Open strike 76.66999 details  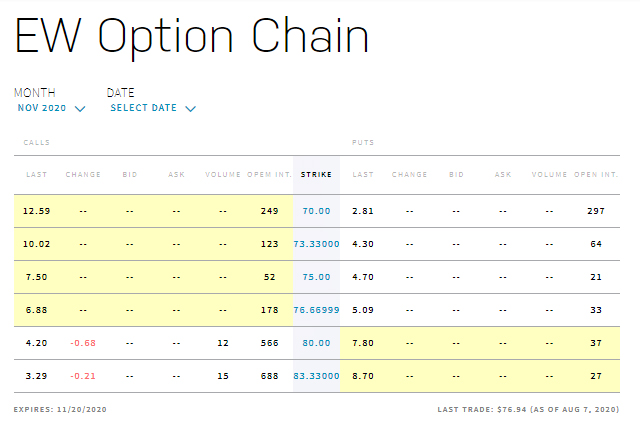pos(316,310)
